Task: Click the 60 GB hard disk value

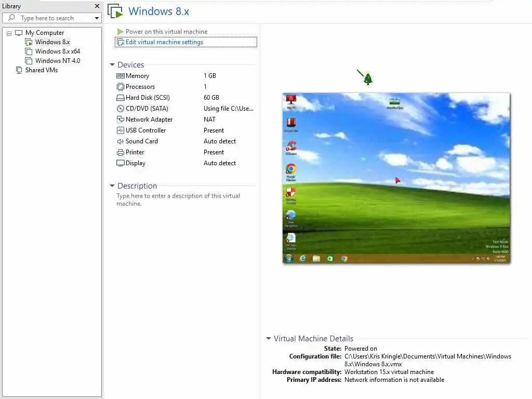Action: coord(211,97)
